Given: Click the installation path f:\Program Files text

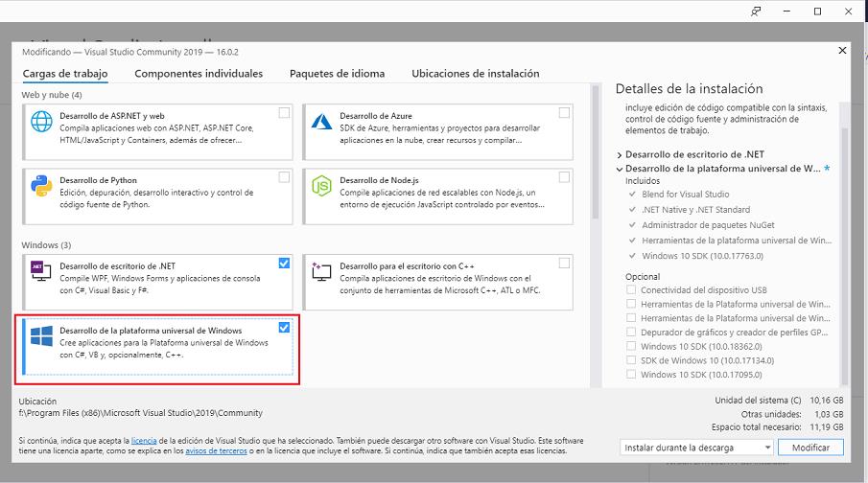Looking at the screenshot, I should [x=141, y=413].
